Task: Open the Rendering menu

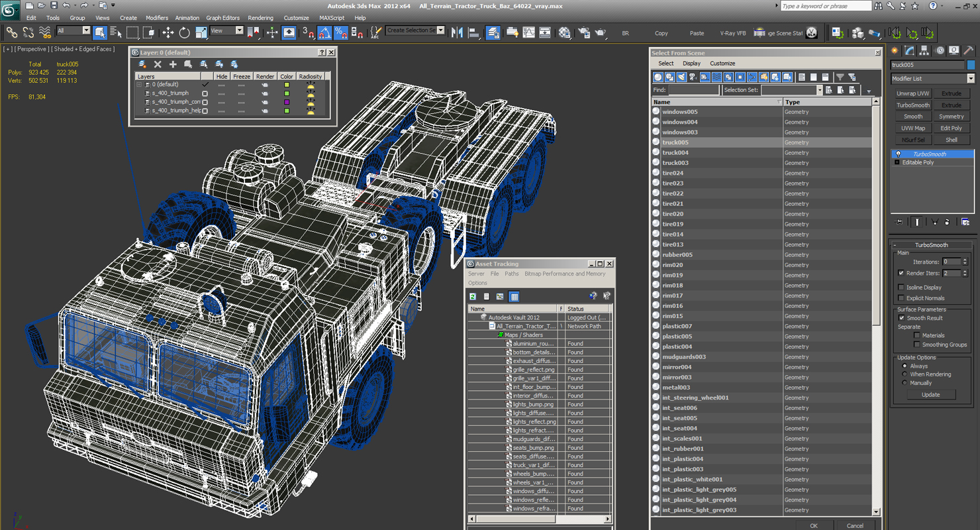Action: tap(260, 18)
